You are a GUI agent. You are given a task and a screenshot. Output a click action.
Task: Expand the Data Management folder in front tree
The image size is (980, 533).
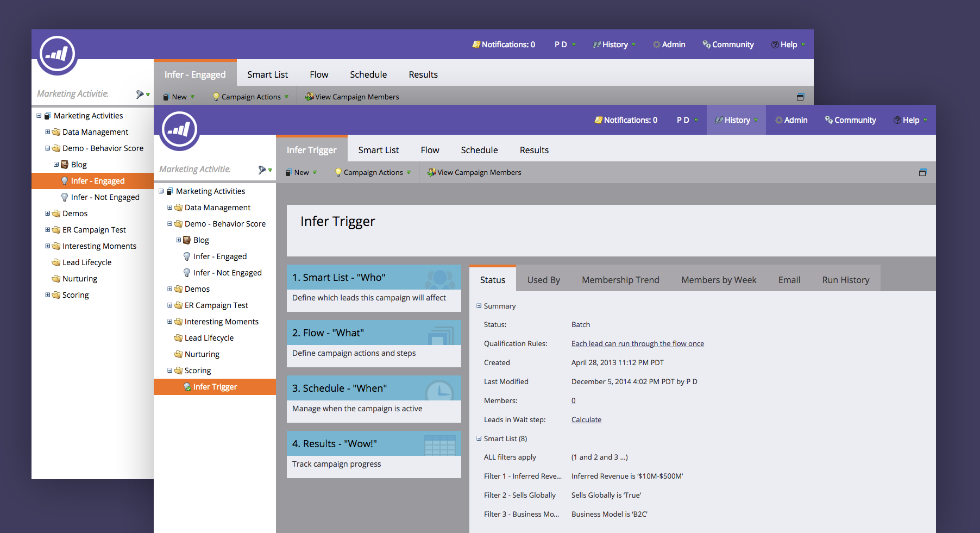pos(170,208)
